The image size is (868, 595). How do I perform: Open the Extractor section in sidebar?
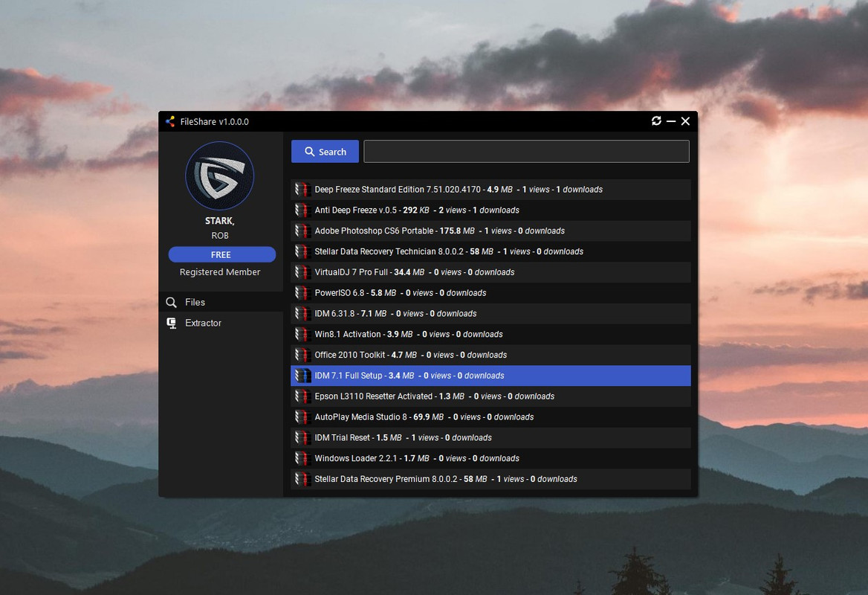[x=221, y=323]
